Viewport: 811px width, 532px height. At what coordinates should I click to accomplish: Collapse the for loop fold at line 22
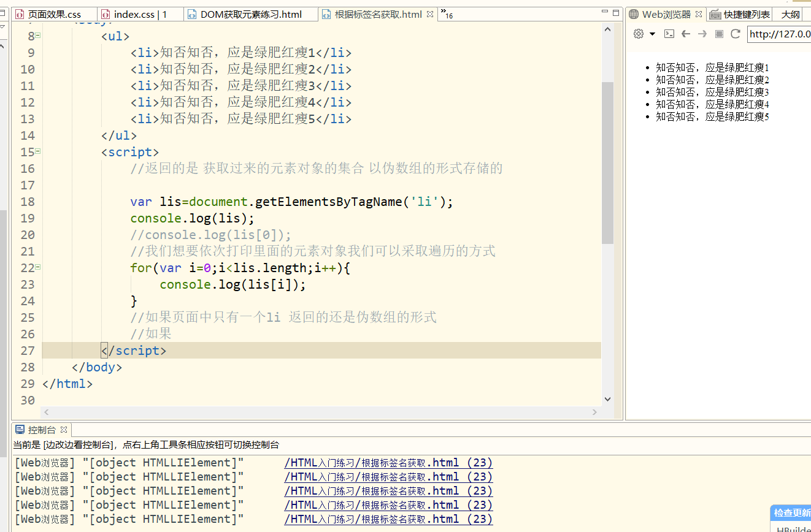coord(38,267)
